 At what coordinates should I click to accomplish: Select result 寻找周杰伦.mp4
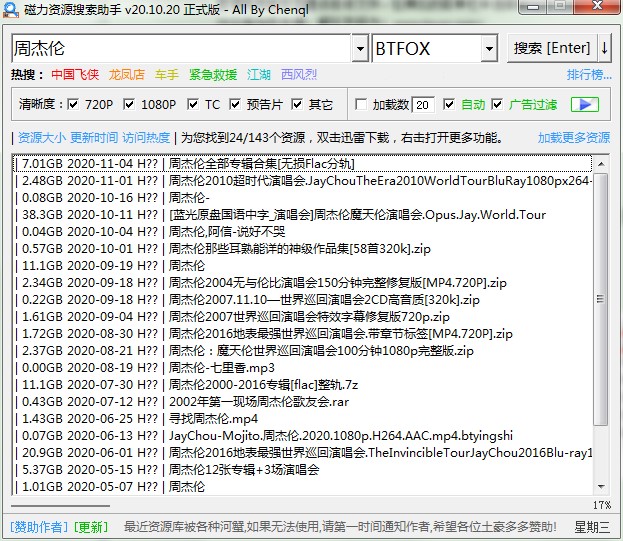pyautogui.click(x=303, y=419)
